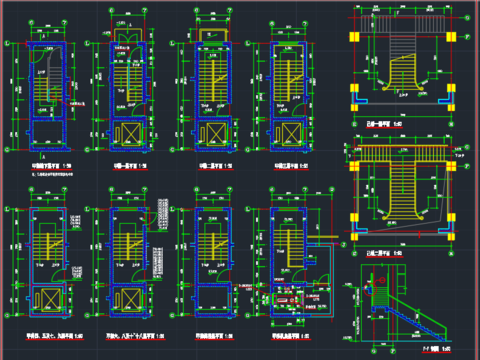
Task: Pick the elevator shaft X symbol in top row's third plan
Action: click(x=216, y=134)
